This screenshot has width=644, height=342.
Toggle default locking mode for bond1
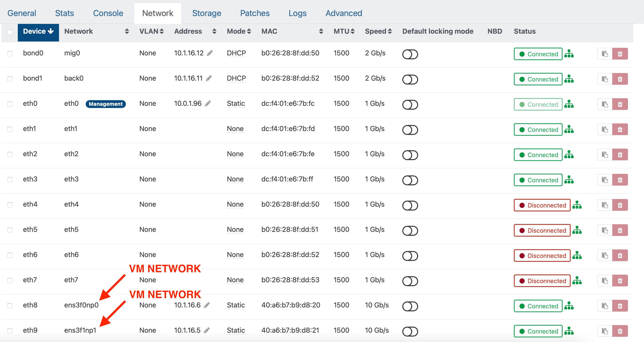coord(410,79)
